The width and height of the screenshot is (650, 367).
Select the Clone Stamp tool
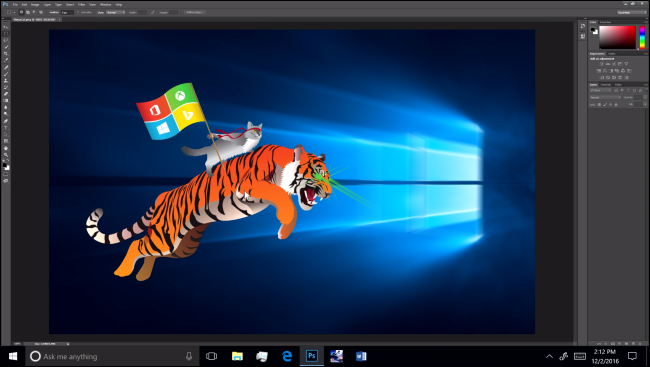coord(6,81)
